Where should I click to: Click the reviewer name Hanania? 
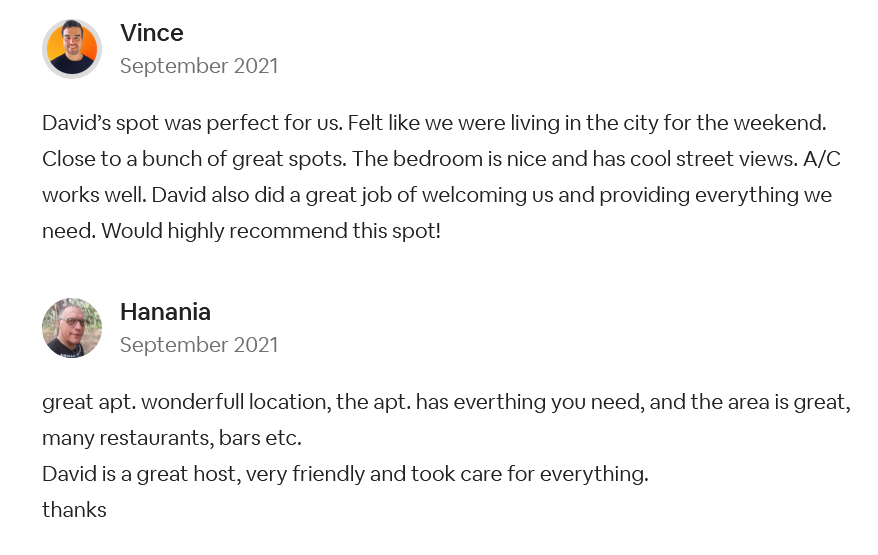click(165, 312)
